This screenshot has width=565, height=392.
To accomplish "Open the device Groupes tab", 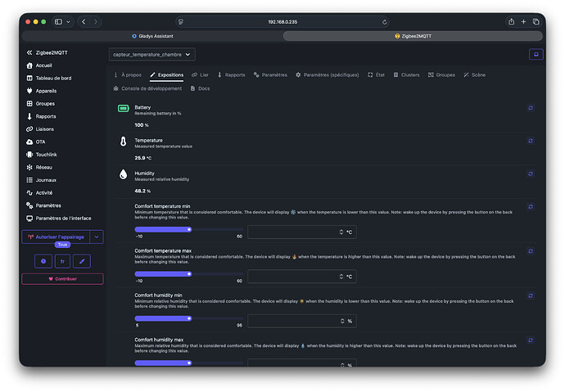I will [441, 74].
